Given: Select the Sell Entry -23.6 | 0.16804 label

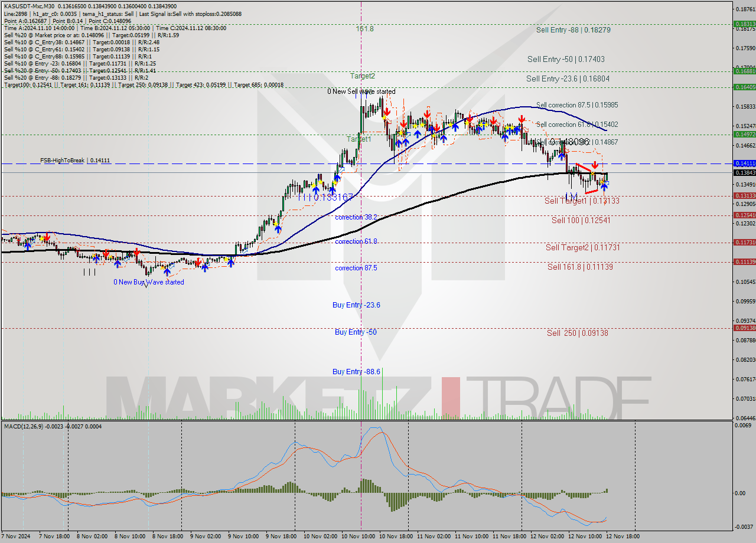Looking at the screenshot, I should click(568, 78).
